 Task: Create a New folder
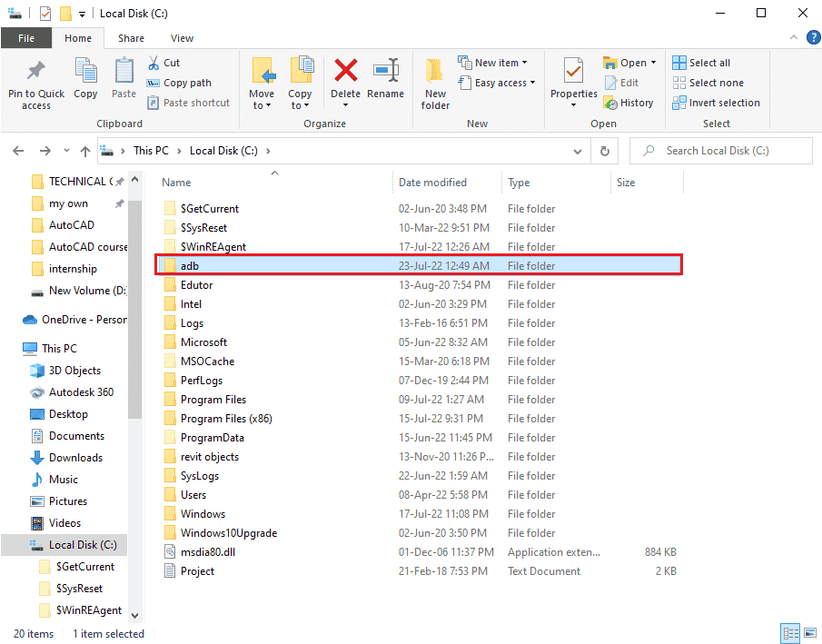[435, 84]
